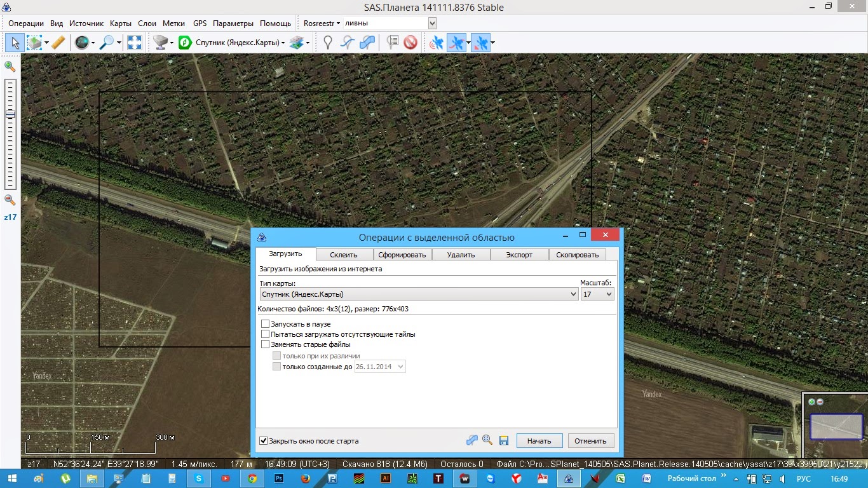Screen dimensions: 868x488
Task: Click the GPS receiver connect icon
Action: pyautogui.click(x=437, y=43)
